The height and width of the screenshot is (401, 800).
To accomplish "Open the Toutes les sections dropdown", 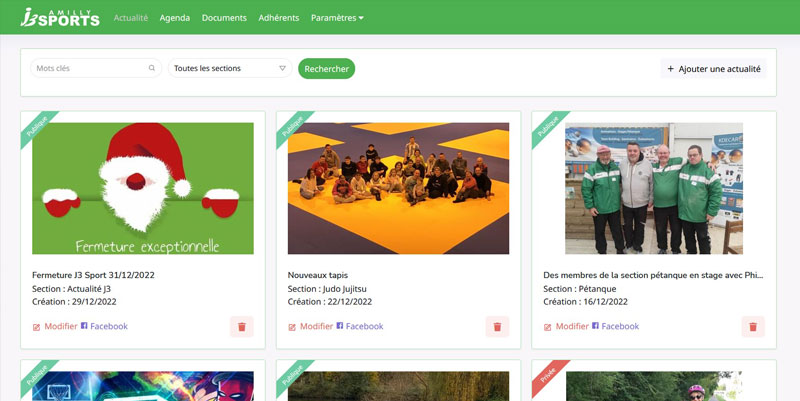I will [230, 68].
